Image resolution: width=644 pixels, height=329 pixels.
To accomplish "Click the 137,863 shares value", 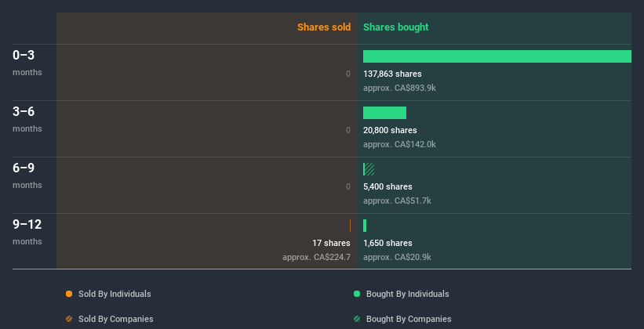I will coord(392,74).
